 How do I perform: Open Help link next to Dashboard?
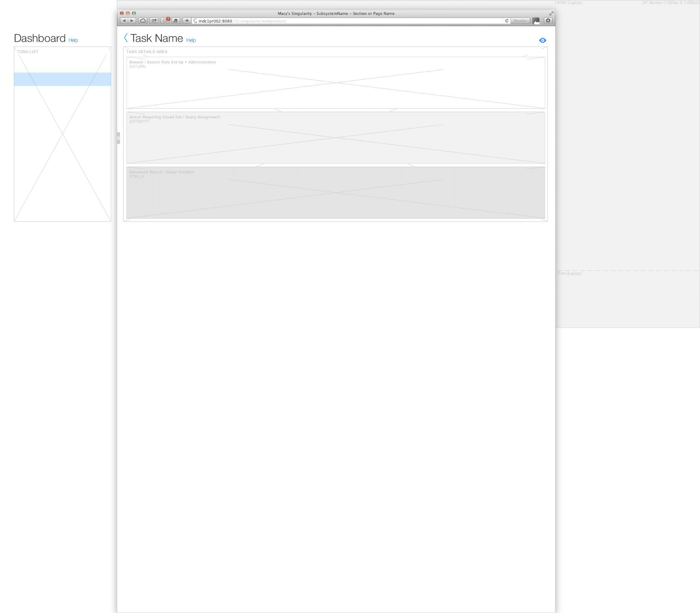[73, 40]
